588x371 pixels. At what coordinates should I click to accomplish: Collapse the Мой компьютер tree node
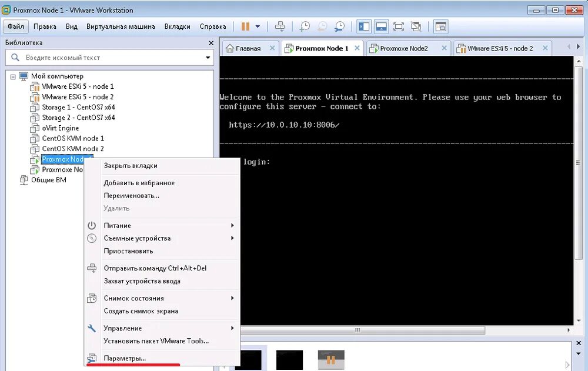(13, 76)
